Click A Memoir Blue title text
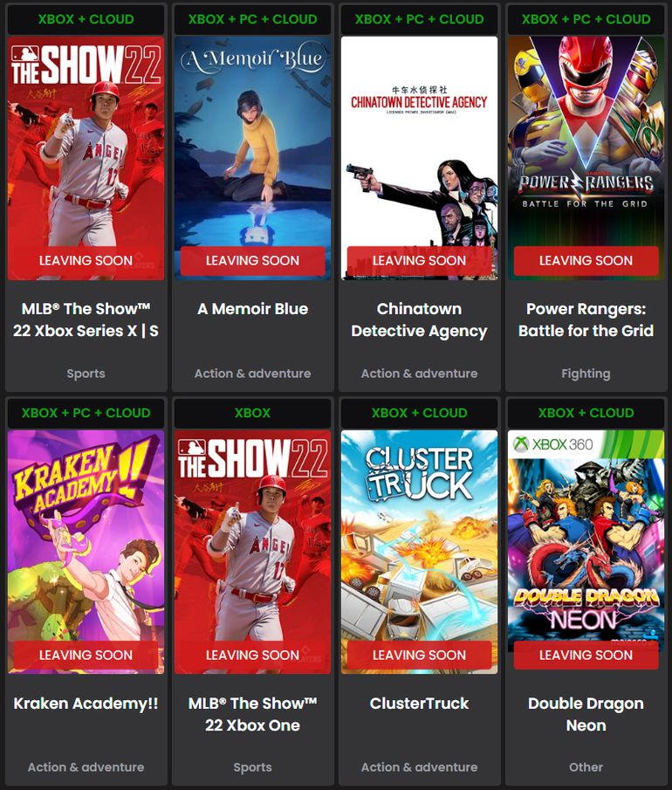 [252, 309]
